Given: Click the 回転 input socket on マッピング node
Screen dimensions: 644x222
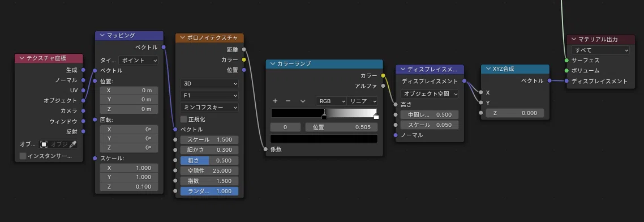Looking at the screenshot, I should (95, 119).
